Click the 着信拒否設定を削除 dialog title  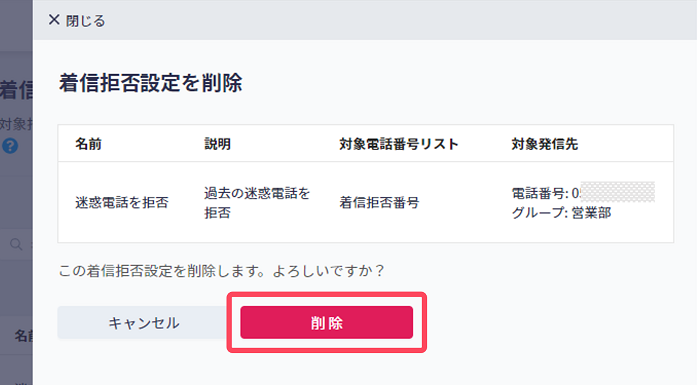(x=150, y=83)
